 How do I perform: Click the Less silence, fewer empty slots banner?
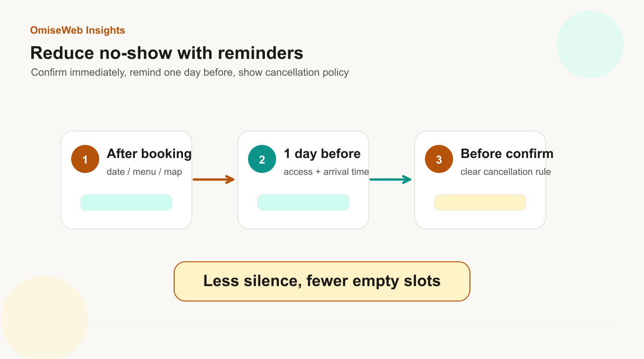click(x=322, y=281)
